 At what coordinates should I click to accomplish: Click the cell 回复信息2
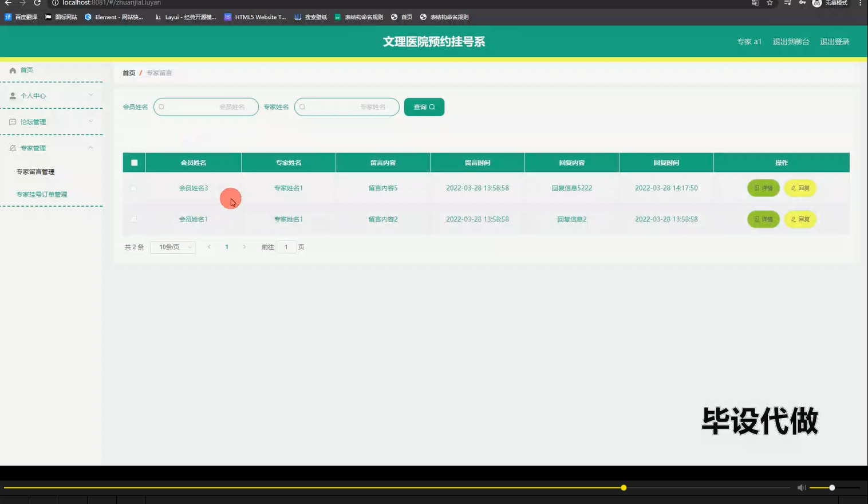coord(572,219)
